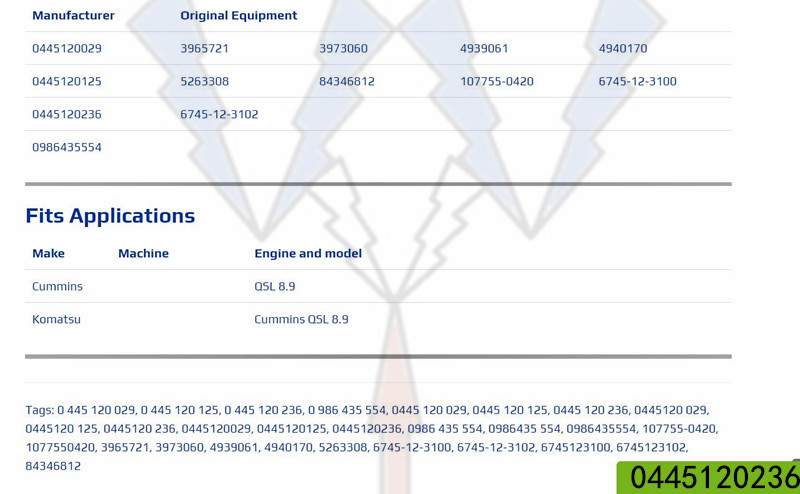The image size is (800, 494).
Task: Open tag 6745123102
Action: pos(651,448)
